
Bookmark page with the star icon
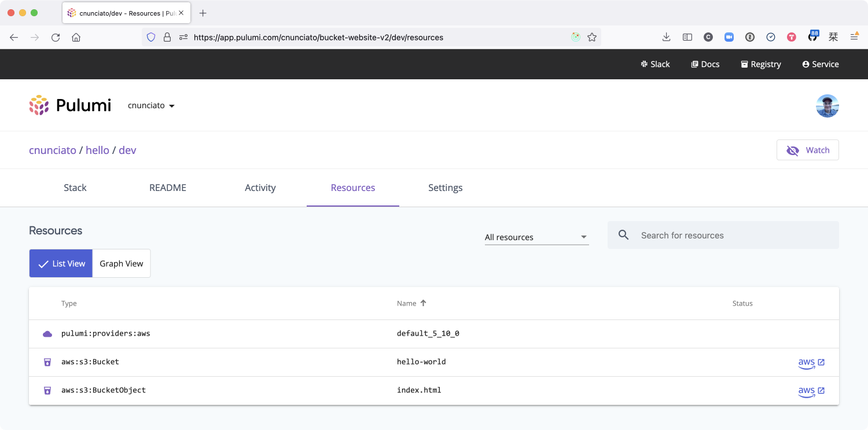click(591, 37)
